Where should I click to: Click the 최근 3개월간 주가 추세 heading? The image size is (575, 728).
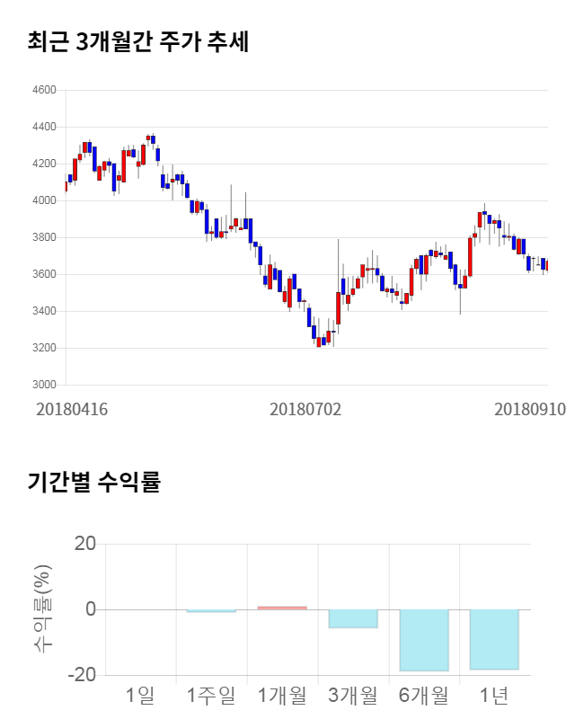(x=138, y=42)
